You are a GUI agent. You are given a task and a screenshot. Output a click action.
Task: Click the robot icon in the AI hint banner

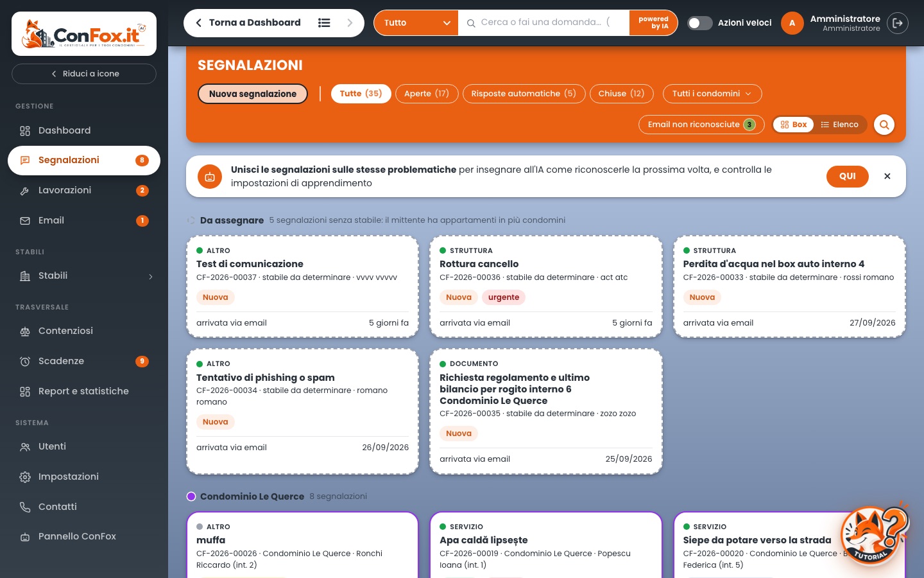pos(210,177)
